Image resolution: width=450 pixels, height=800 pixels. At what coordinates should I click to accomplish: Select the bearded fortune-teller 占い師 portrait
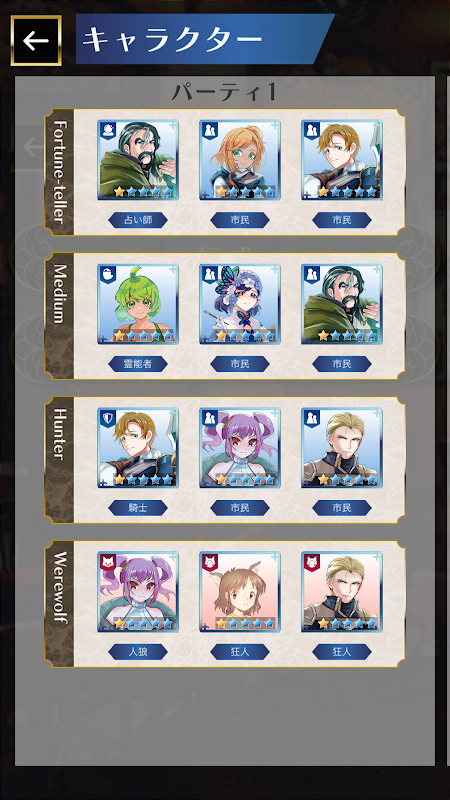pyautogui.click(x=138, y=160)
